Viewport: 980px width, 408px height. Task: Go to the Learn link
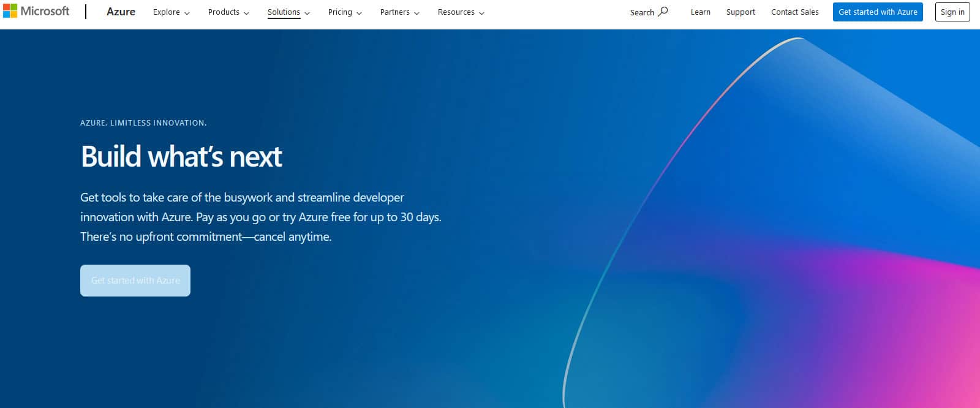(701, 12)
